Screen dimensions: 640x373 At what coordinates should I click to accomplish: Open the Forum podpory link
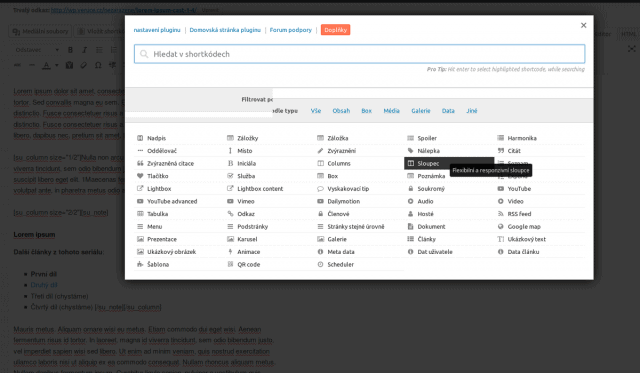(291, 30)
